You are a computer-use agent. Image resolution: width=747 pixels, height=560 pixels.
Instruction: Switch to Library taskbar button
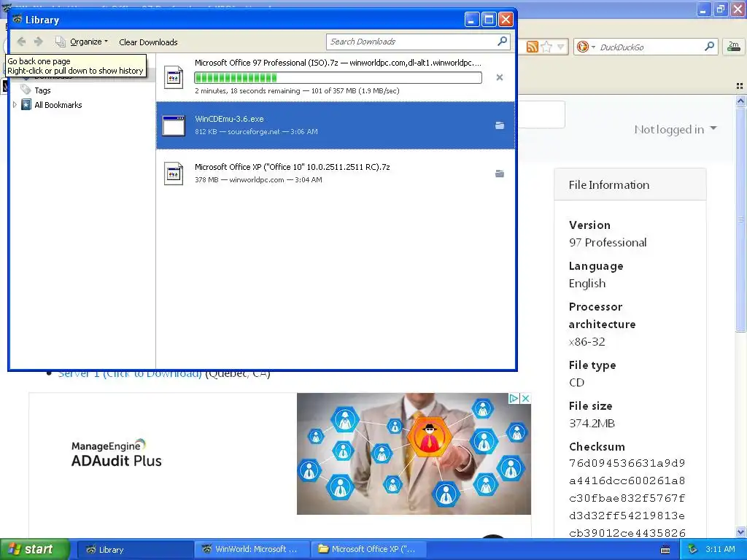point(135,549)
